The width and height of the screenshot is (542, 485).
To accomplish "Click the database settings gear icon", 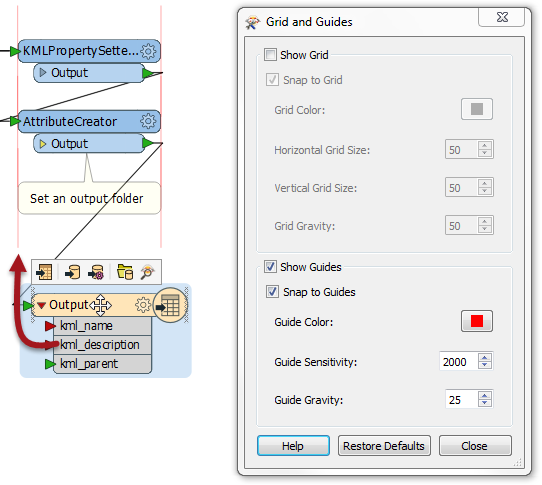I will point(96,272).
